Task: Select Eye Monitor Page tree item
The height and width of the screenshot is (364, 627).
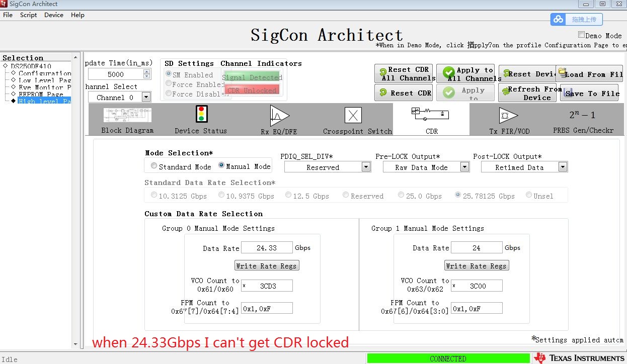Action: click(x=45, y=87)
